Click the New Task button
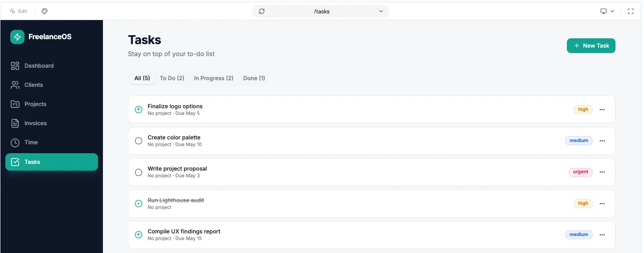The height and width of the screenshot is (253, 644). pos(591,45)
